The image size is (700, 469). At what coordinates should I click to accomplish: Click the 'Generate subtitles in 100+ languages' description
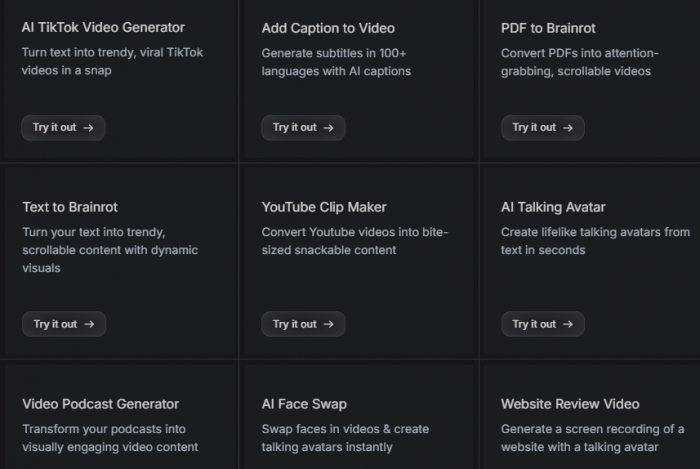coord(336,61)
